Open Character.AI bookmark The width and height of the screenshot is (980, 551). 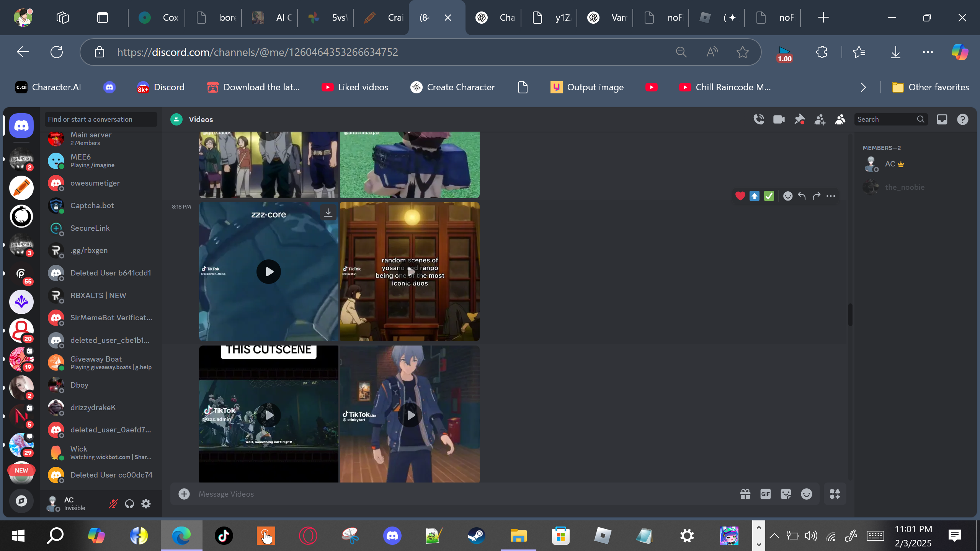click(48, 87)
